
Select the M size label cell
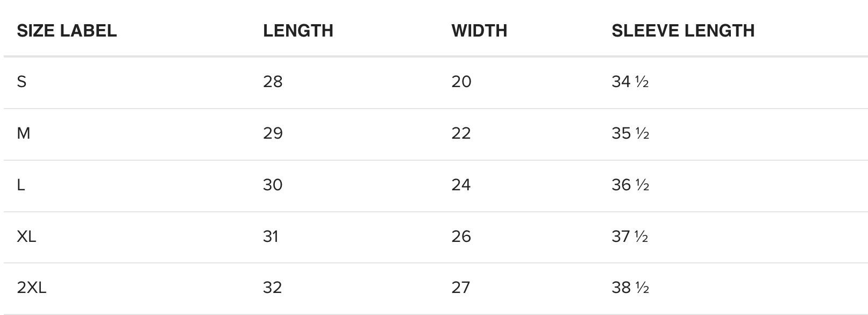click(24, 133)
